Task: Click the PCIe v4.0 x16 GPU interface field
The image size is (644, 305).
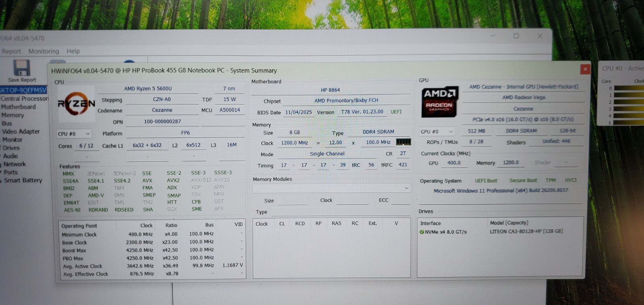Action: (523, 120)
